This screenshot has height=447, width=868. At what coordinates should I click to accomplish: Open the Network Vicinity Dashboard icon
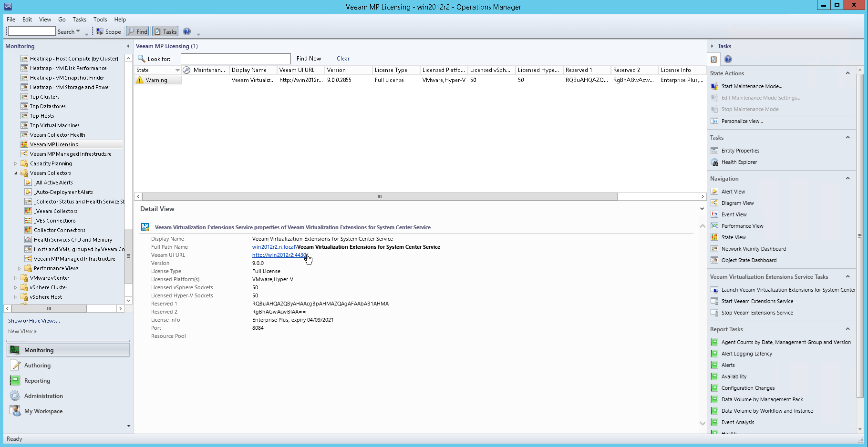(x=714, y=249)
